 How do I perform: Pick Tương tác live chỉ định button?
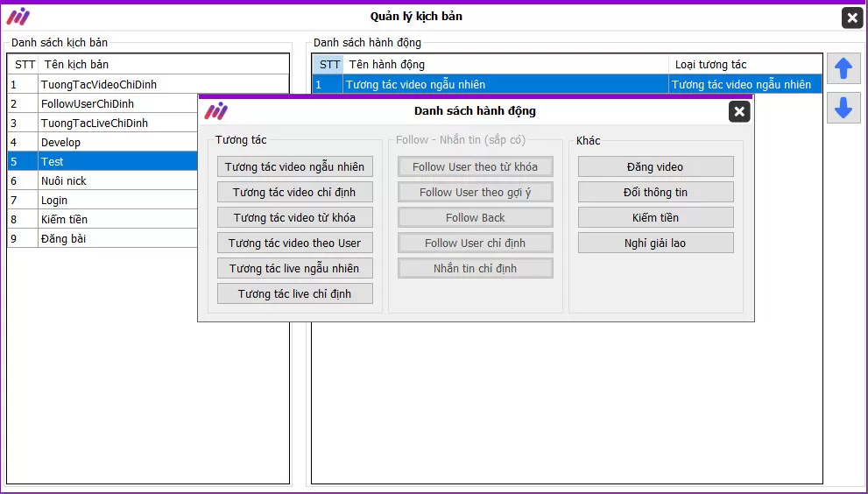[295, 293]
